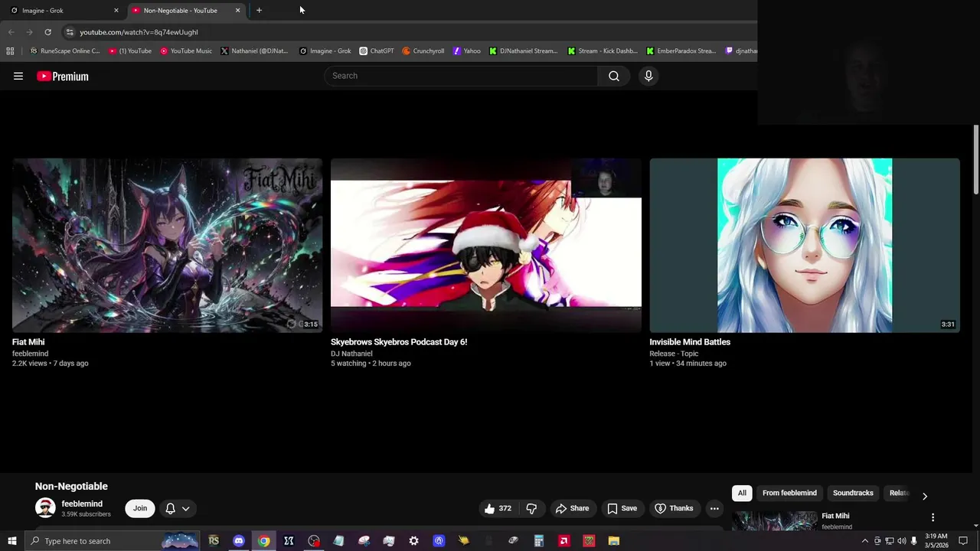Like the video with the thumbs up
Image resolution: width=980 pixels, height=551 pixels.
[x=498, y=508]
